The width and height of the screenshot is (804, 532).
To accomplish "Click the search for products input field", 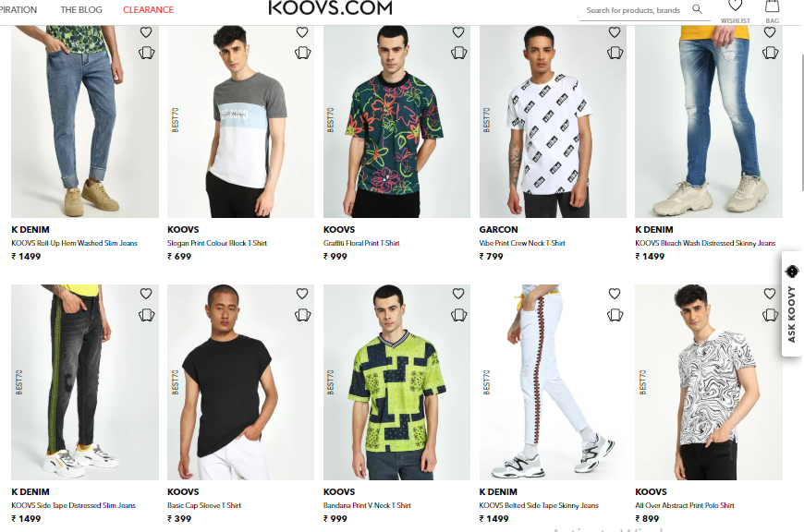I will pos(634,10).
